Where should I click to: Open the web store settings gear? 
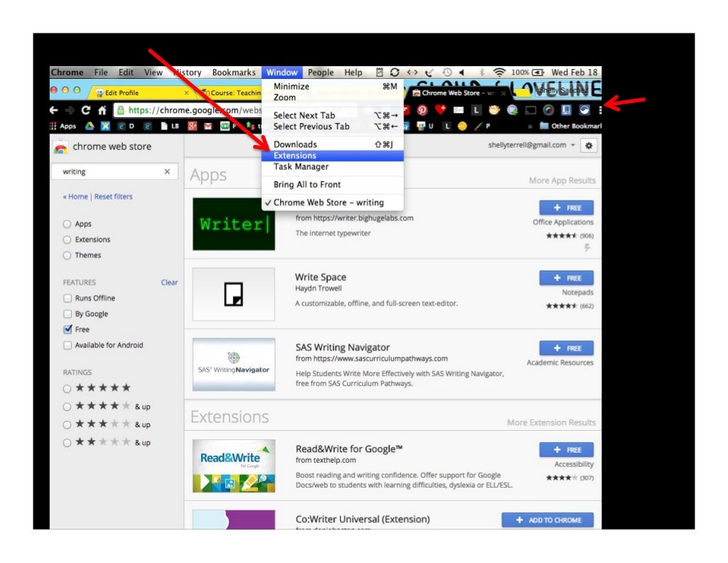point(589,146)
